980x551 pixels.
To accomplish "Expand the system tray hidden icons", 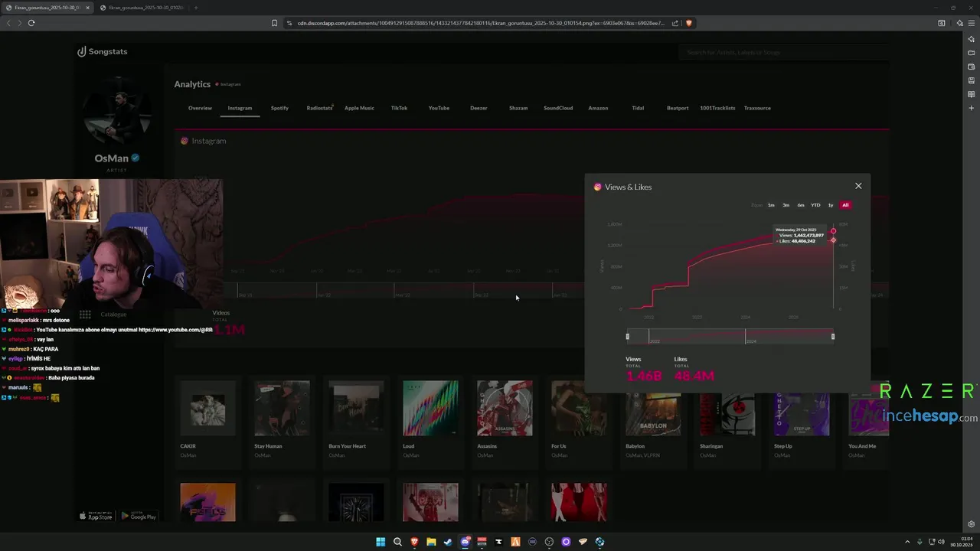I will pos(909,542).
